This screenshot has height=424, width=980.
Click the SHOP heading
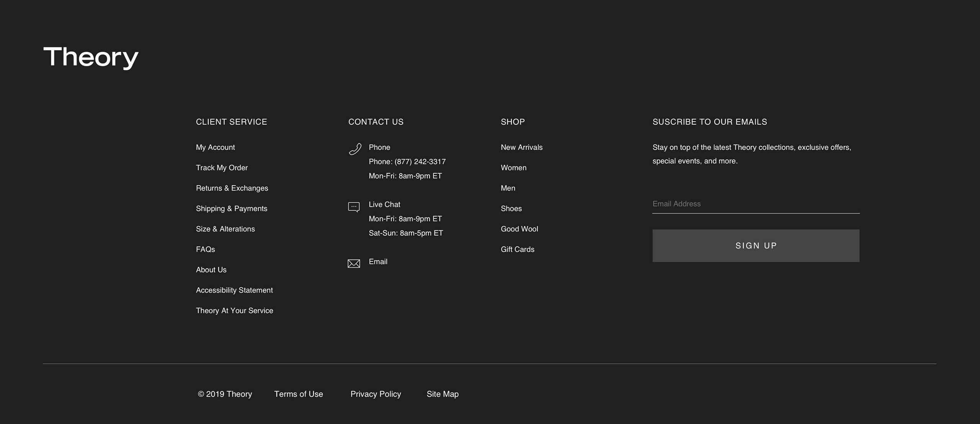(x=513, y=122)
